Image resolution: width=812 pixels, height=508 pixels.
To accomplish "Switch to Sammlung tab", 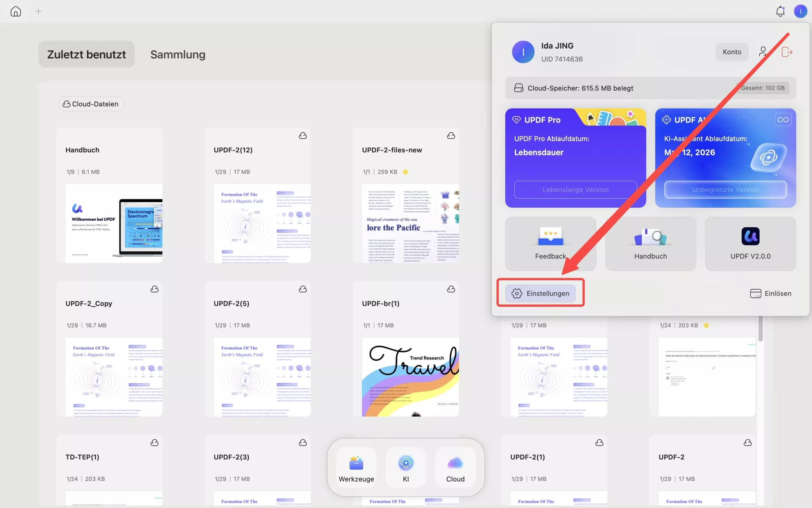I will (x=178, y=54).
